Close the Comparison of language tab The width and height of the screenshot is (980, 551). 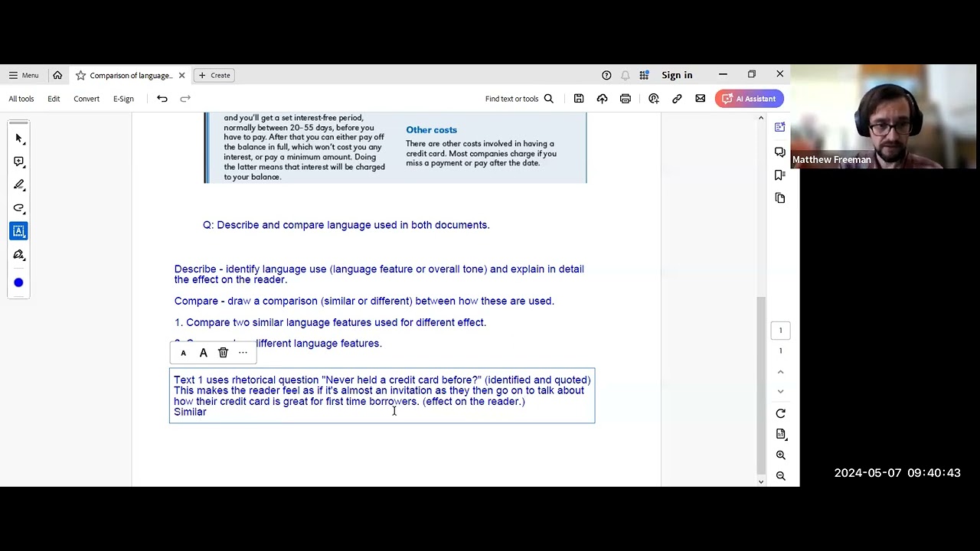[x=181, y=75]
